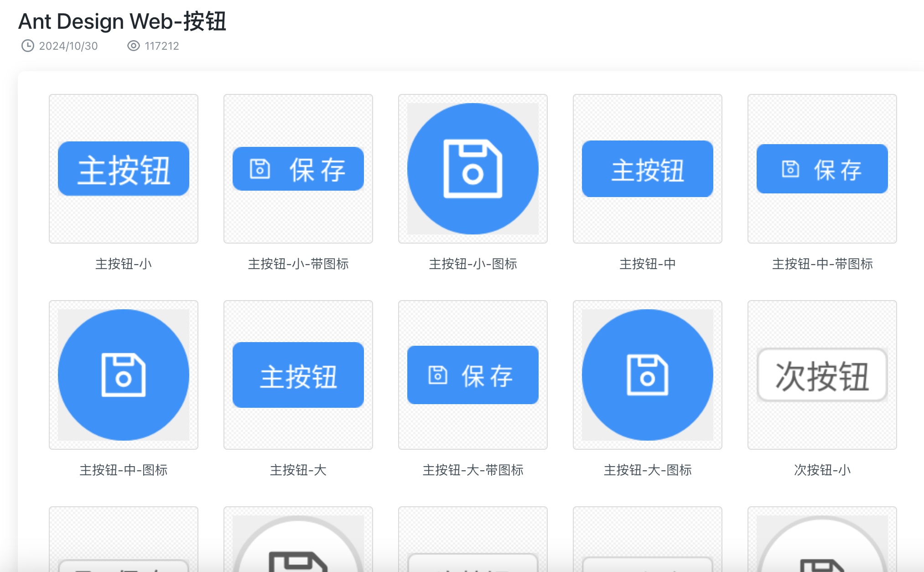This screenshot has height=572, width=924.
Task: Click the 主按钮-大-图标 circular save icon
Action: tap(648, 375)
